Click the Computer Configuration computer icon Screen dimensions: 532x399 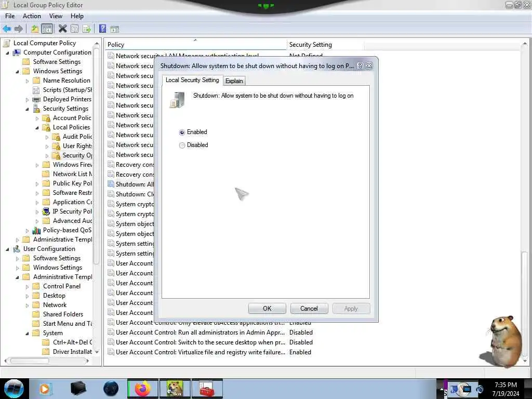point(17,52)
